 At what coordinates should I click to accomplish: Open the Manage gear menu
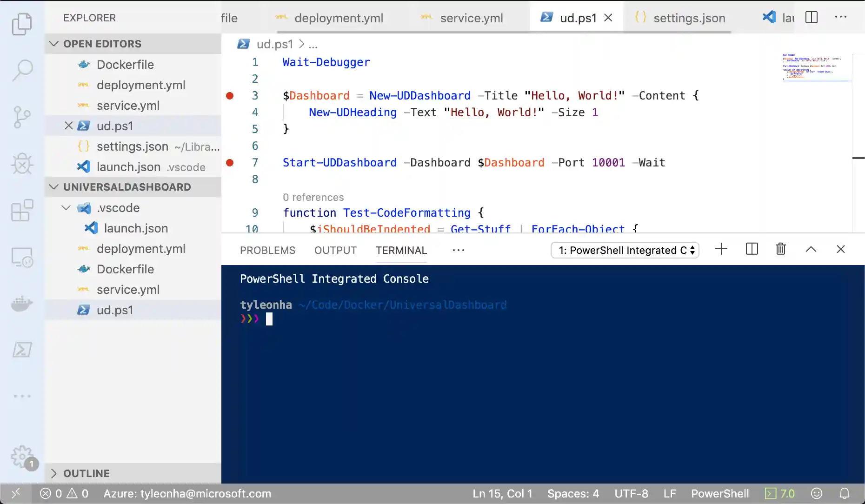click(22, 456)
